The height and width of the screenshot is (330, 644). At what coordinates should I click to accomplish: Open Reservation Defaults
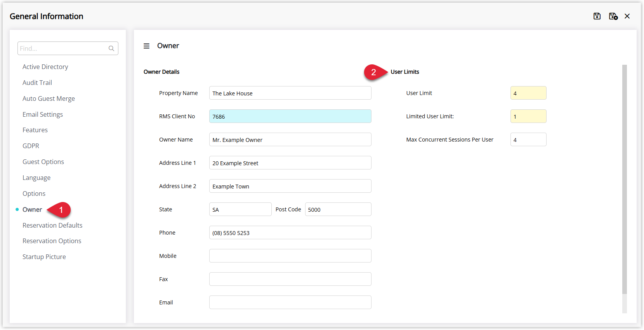(x=52, y=225)
